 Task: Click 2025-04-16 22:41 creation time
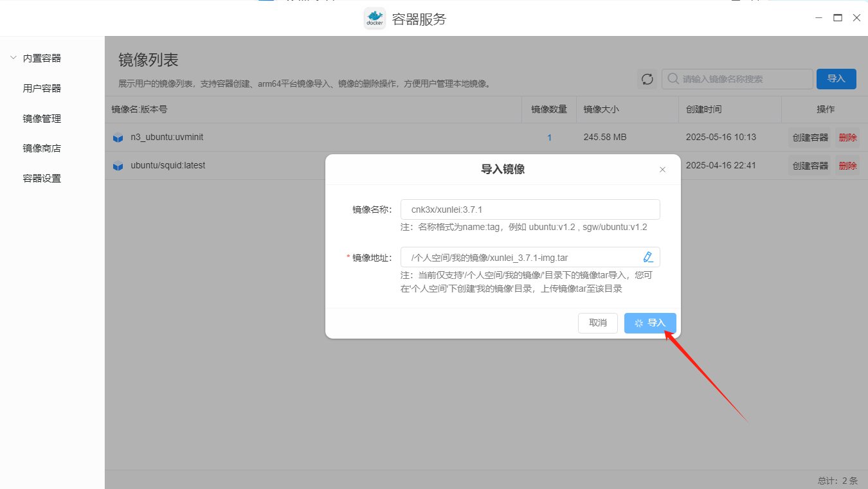click(721, 166)
